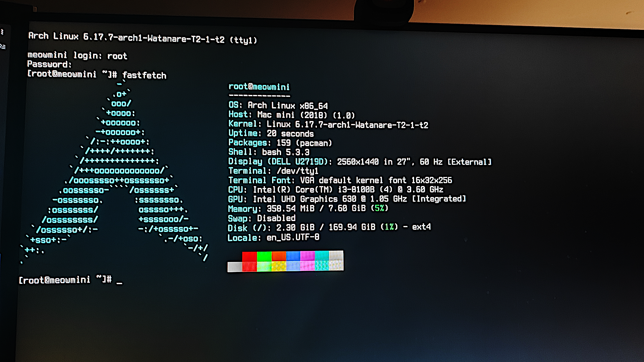644x362 pixels.
Task: Click the 'Locale: en_US.UTF-8' line
Action: pyautogui.click(x=273, y=238)
